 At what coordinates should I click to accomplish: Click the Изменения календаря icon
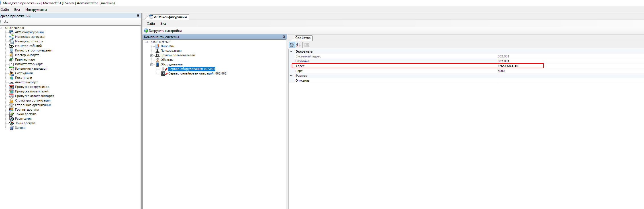[11, 69]
